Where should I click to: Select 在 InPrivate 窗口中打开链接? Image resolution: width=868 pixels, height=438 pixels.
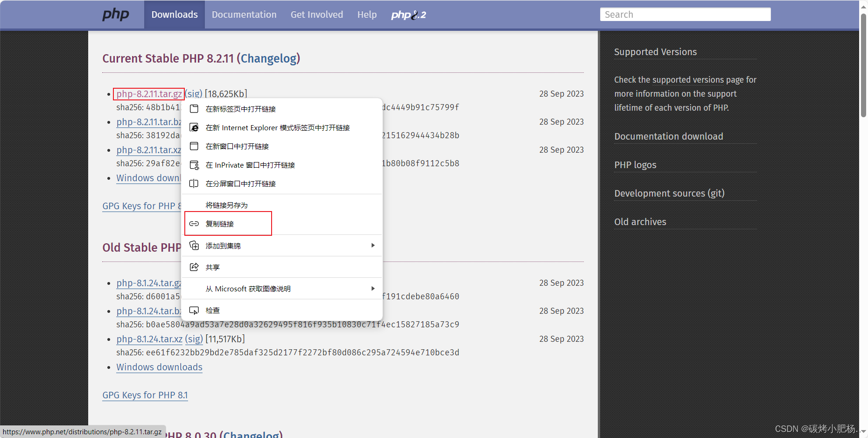point(282,165)
